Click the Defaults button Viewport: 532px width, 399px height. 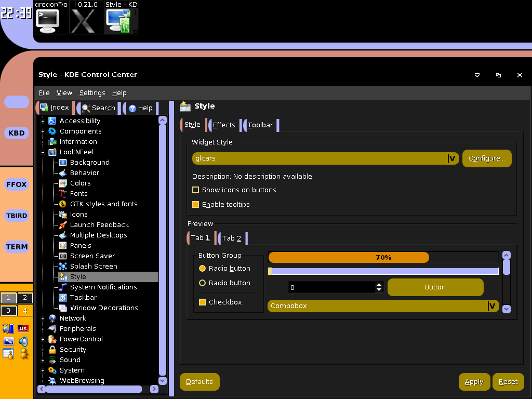coord(199,382)
